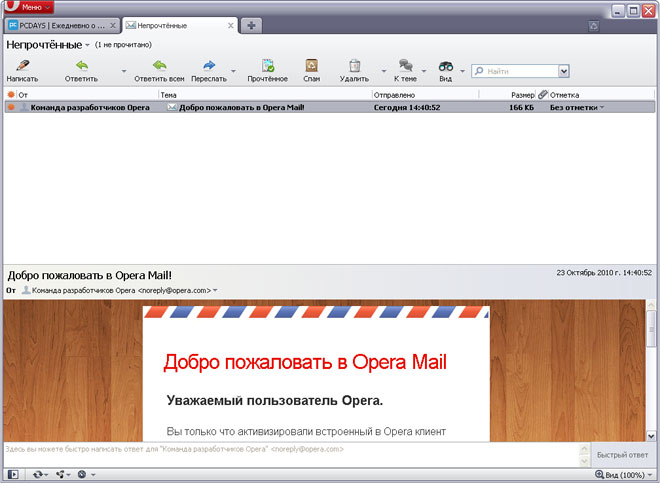Click the Удалить trash icon
660x483 pixels.
click(x=355, y=65)
